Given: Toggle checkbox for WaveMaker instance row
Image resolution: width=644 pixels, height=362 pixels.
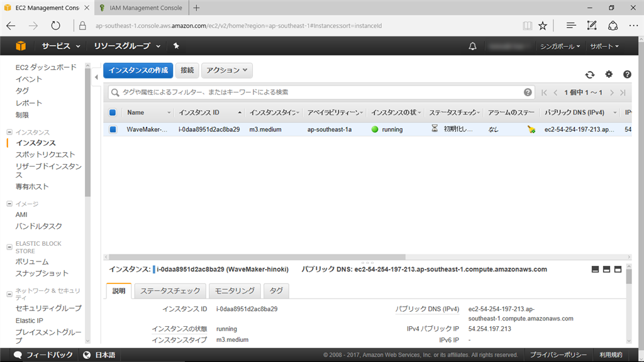Looking at the screenshot, I should 113,129.
